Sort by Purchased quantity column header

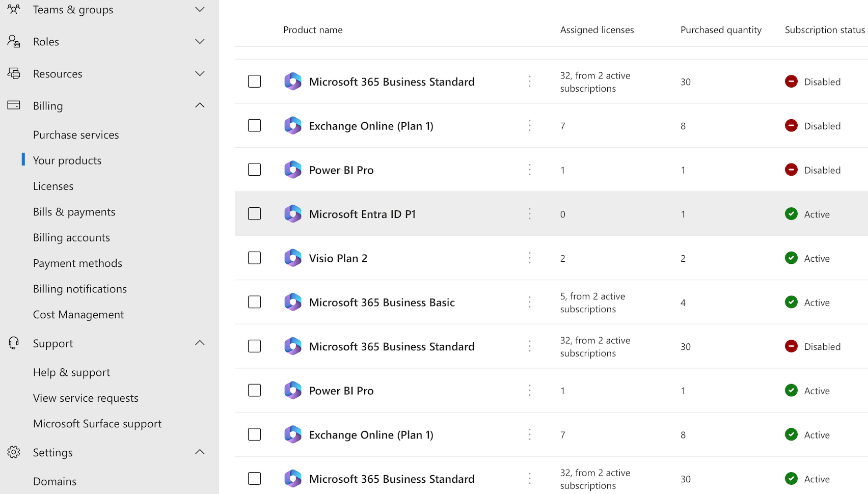721,30
